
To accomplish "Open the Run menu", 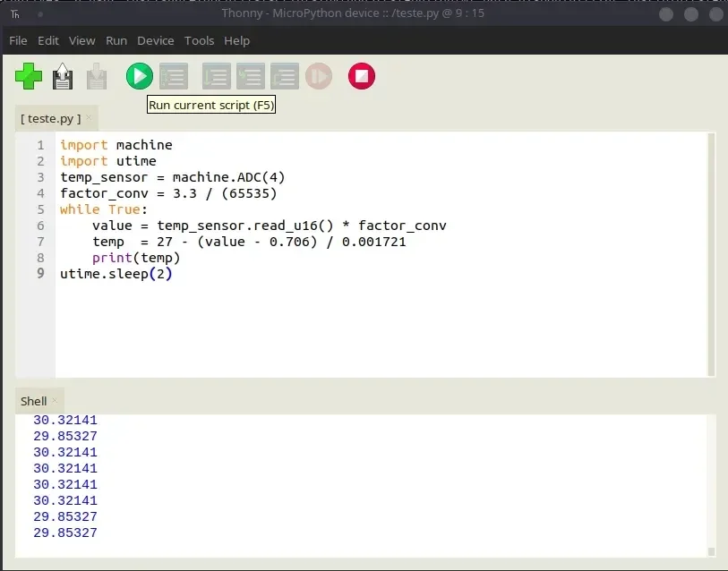I will pyautogui.click(x=116, y=41).
